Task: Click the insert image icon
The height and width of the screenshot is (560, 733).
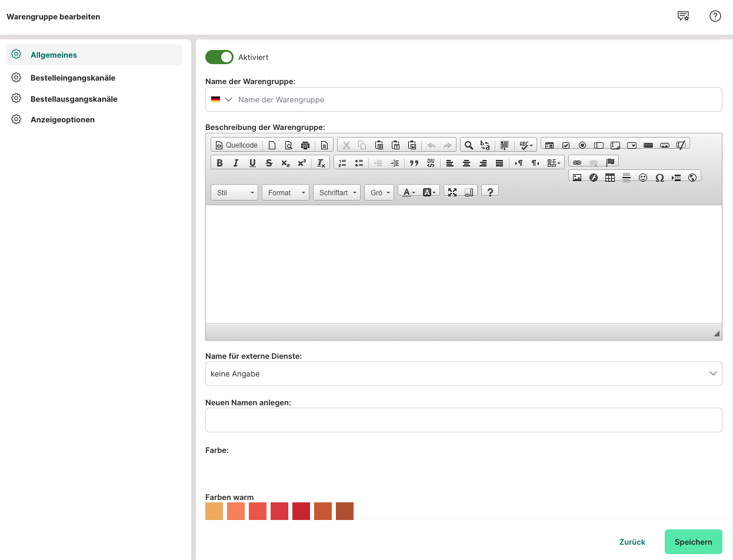Action: [x=577, y=178]
